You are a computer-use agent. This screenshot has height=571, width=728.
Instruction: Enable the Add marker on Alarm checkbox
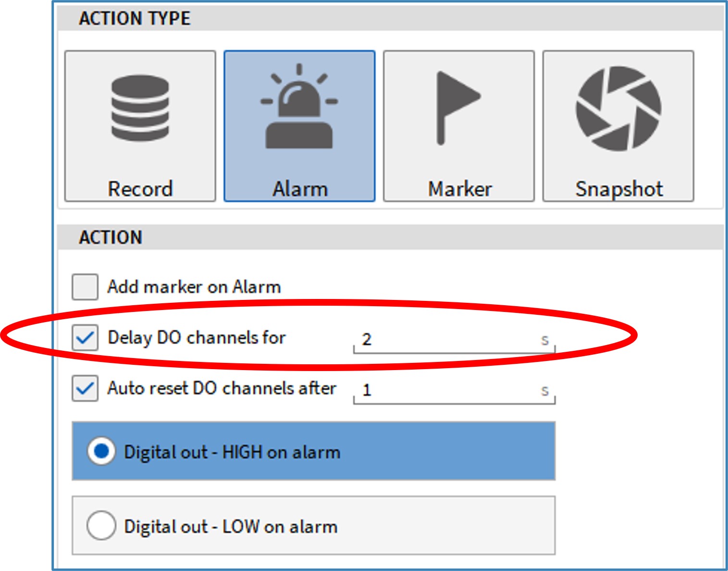pyautogui.click(x=85, y=287)
